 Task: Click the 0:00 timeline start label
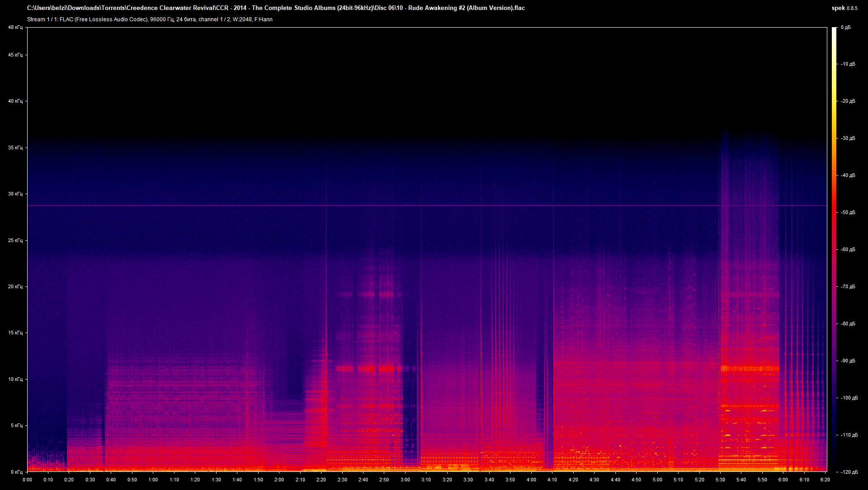click(x=28, y=480)
